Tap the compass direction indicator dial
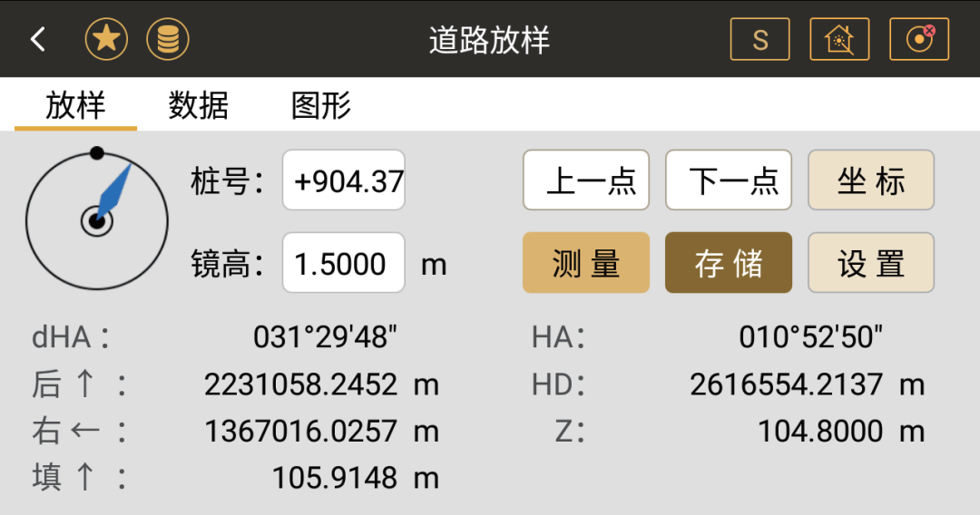Screen dimensions: 980x515 [97, 219]
